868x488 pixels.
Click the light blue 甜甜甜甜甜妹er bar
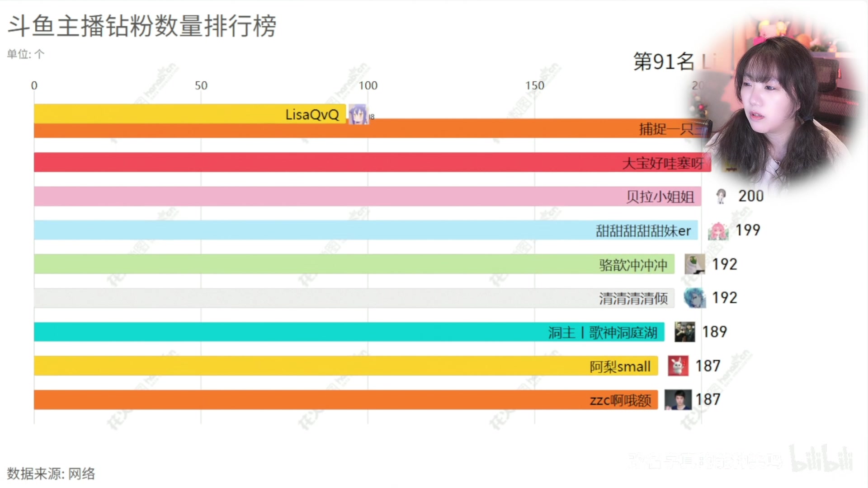point(366,230)
